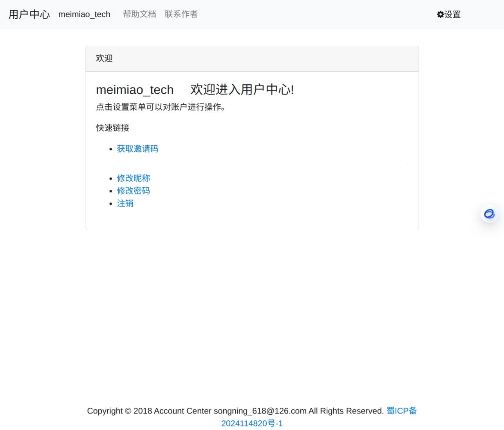Click the welcome instruction text about settings menu
Screen dimensions: 504x430
tap(161, 107)
